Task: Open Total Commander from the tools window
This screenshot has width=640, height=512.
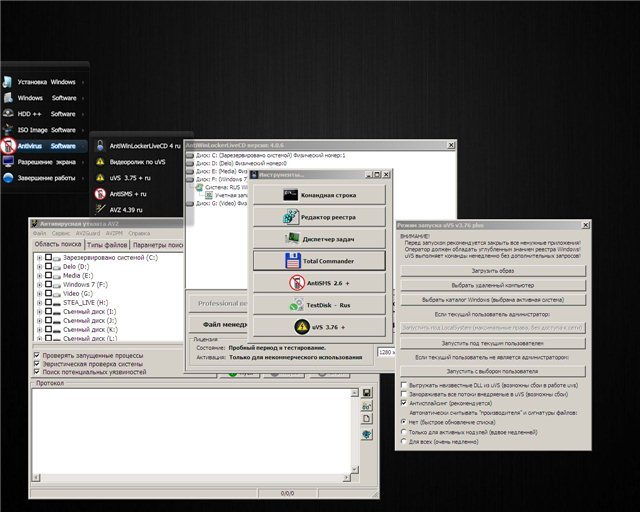Action: [315, 261]
